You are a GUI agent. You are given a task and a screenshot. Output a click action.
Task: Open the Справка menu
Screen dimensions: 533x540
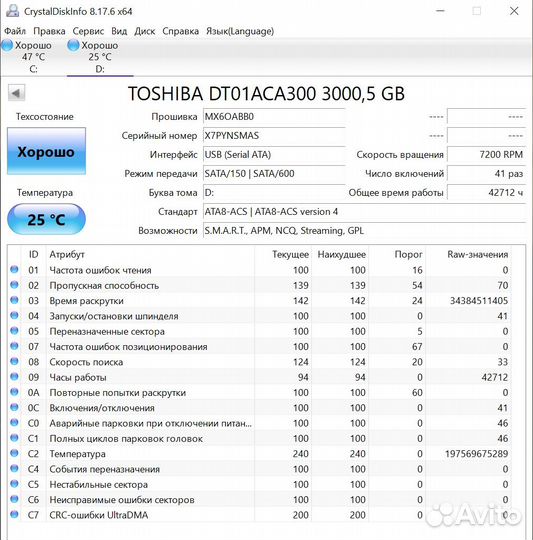(x=180, y=31)
